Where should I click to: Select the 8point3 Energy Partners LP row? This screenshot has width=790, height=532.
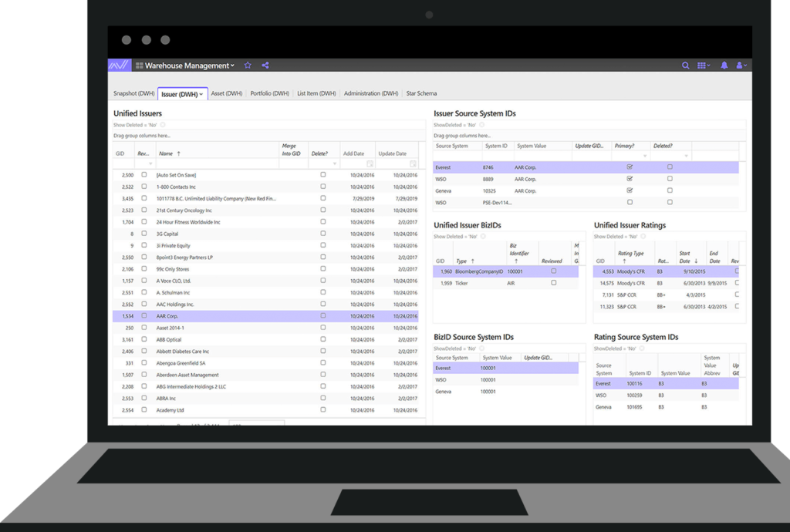[265, 258]
